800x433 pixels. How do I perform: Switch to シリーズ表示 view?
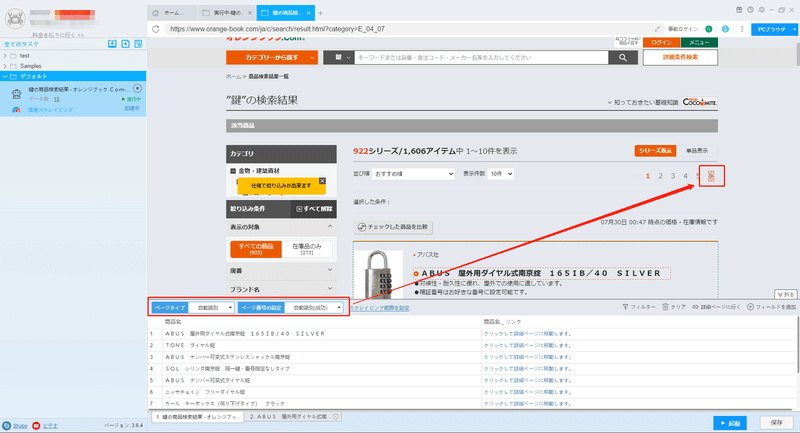tap(655, 151)
